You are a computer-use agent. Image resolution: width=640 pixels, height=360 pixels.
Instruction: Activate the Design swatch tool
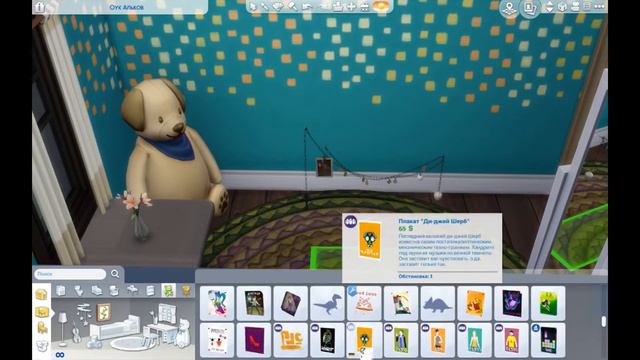pyautogui.click(x=278, y=7)
